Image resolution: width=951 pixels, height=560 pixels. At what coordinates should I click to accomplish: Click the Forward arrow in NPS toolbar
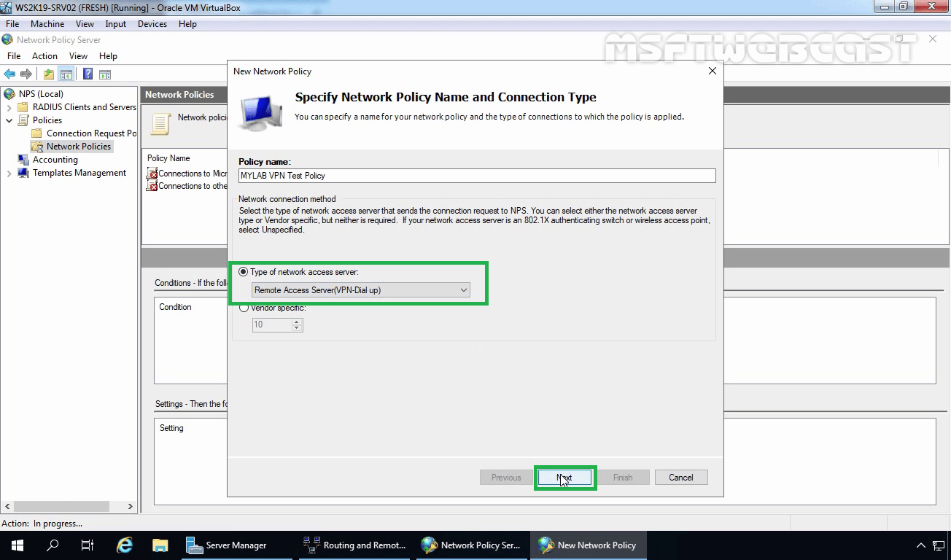pyautogui.click(x=26, y=74)
